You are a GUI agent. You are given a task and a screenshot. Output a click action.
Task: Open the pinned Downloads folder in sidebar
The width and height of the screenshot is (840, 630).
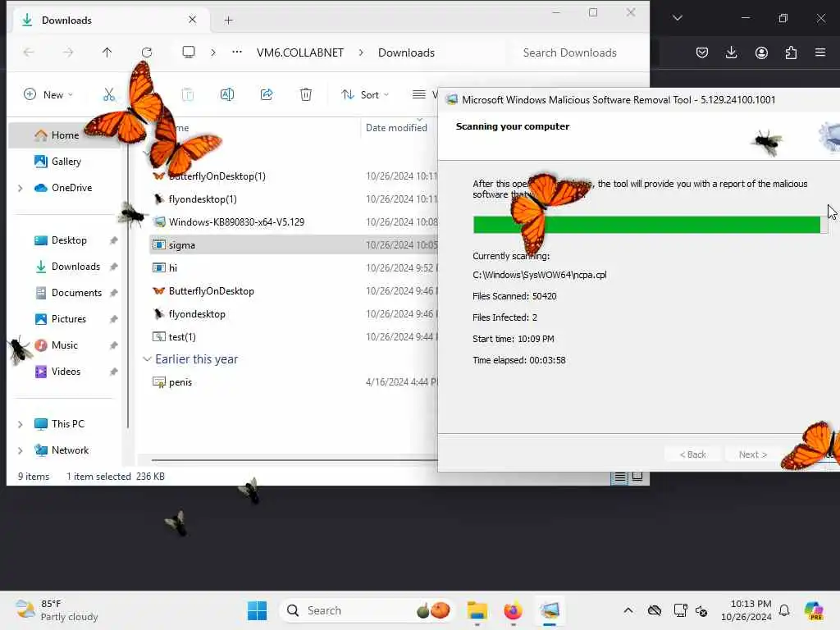(75, 267)
